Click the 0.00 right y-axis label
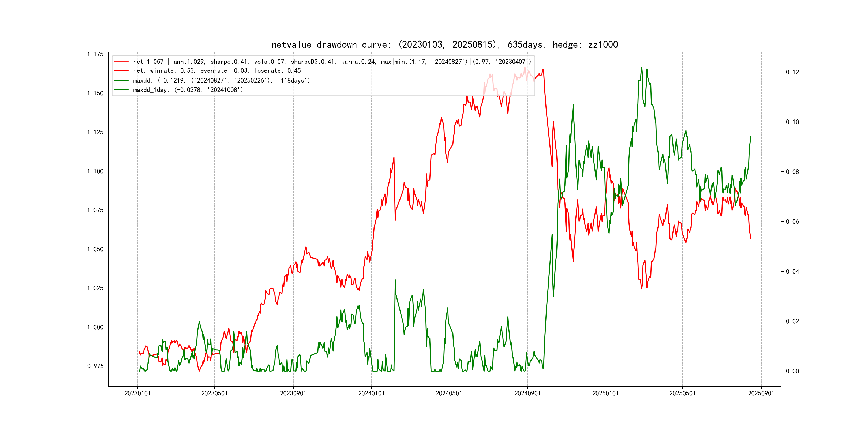 [x=792, y=371]
